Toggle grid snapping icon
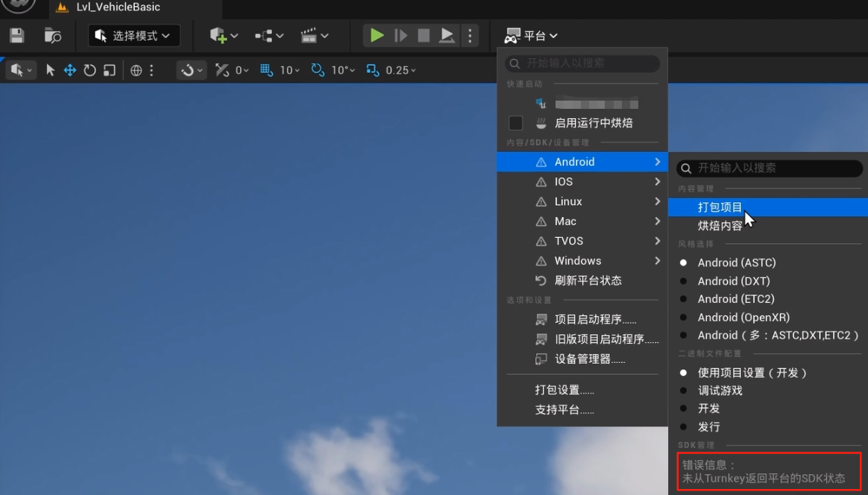Screen dimensions: 868x495 [x=266, y=70]
